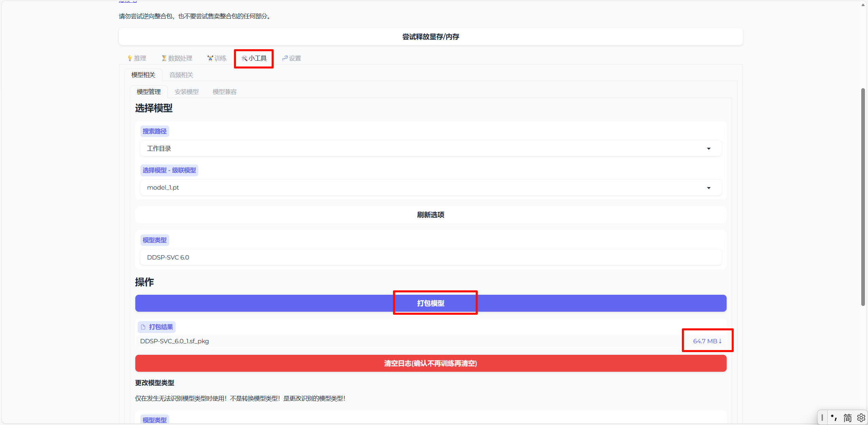Expand the model_1.pt model dropdown
Screen dimensions: 868x425
[708, 188]
